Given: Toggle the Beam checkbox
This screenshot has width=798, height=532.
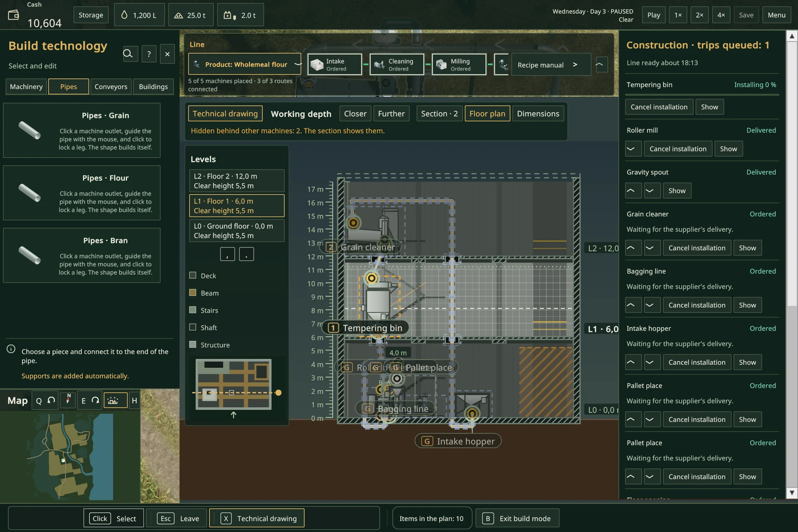Looking at the screenshot, I should pos(192,293).
